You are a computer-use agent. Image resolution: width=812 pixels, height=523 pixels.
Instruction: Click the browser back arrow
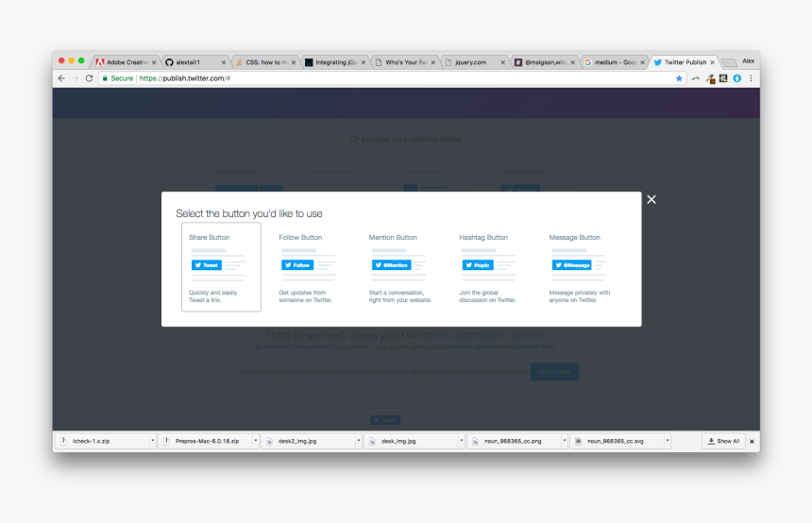click(x=61, y=78)
